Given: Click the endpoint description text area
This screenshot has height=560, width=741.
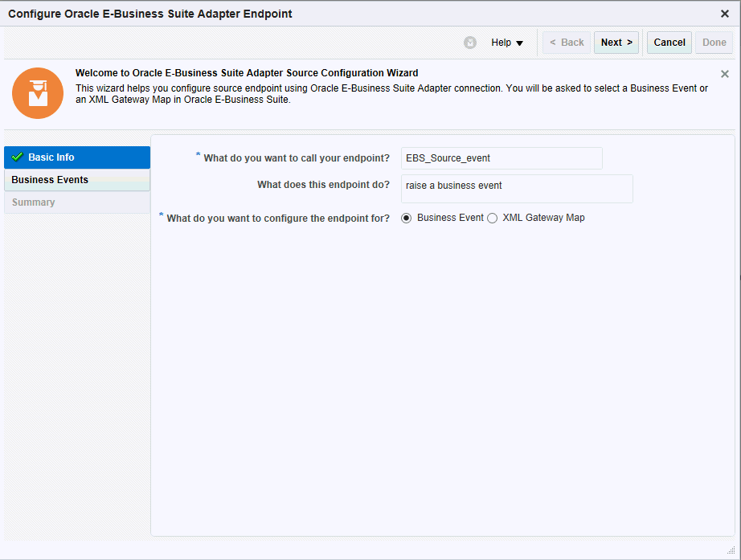Looking at the screenshot, I should (x=517, y=189).
